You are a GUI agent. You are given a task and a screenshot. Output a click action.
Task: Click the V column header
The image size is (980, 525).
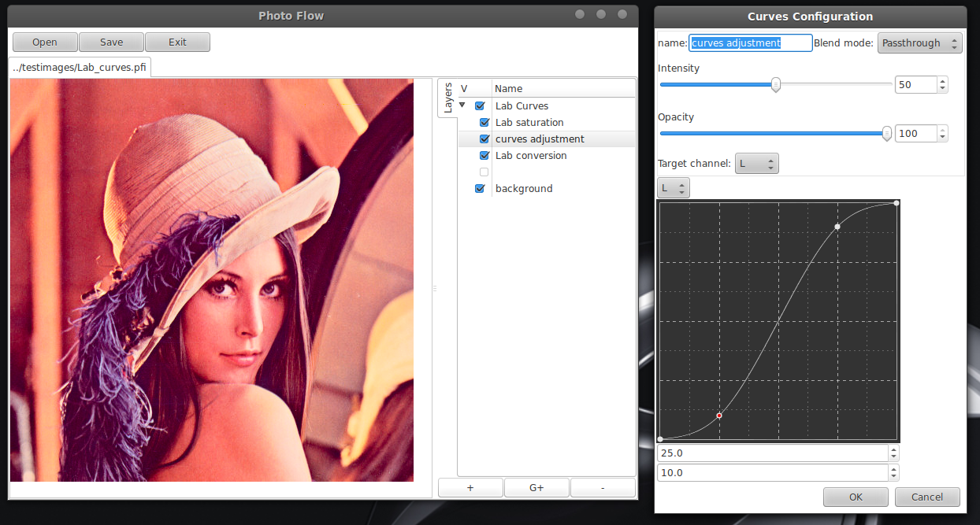475,88
